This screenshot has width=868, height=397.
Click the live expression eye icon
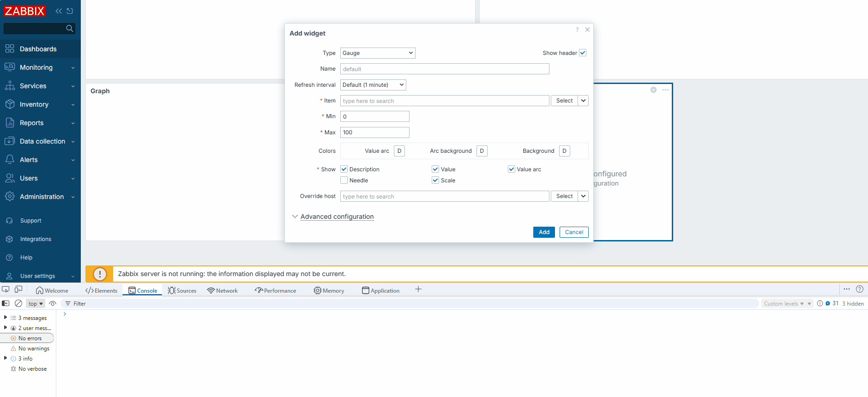53,303
